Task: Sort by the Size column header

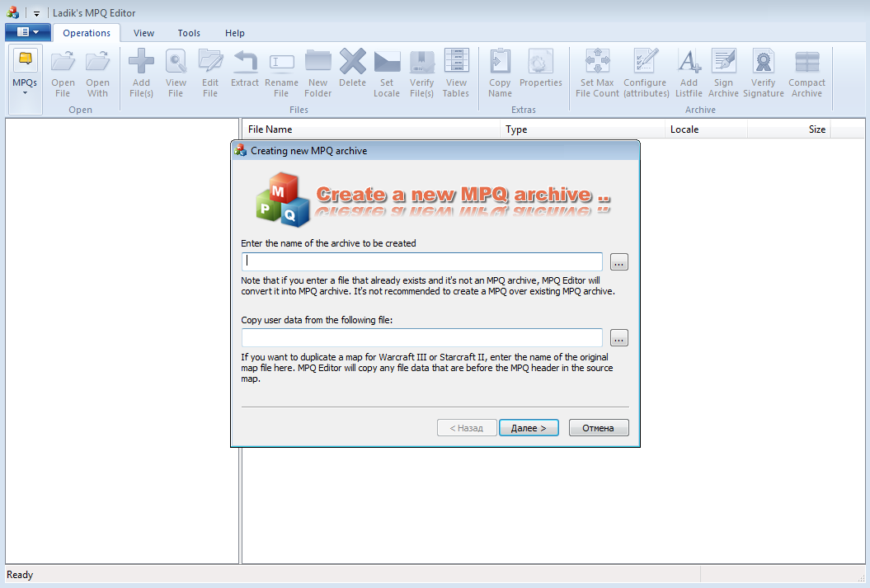Action: [x=789, y=129]
